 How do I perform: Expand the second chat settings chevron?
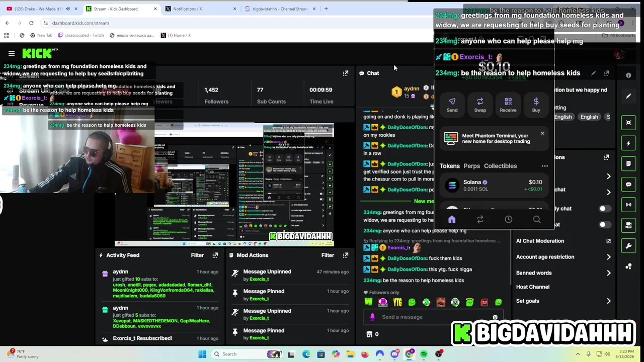pyautogui.click(x=608, y=192)
